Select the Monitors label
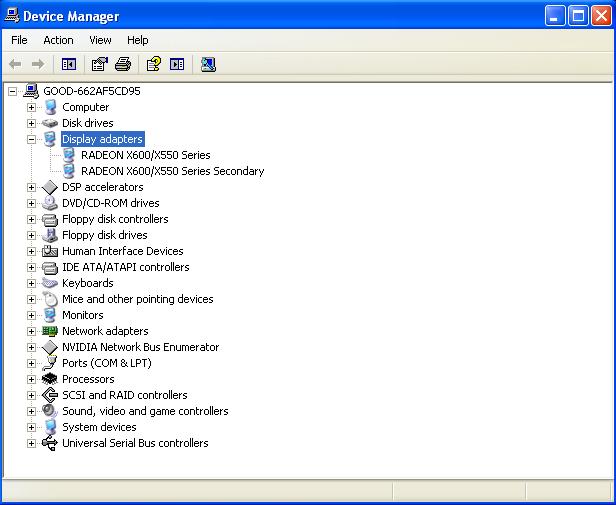The height and width of the screenshot is (505, 616). tap(82, 315)
